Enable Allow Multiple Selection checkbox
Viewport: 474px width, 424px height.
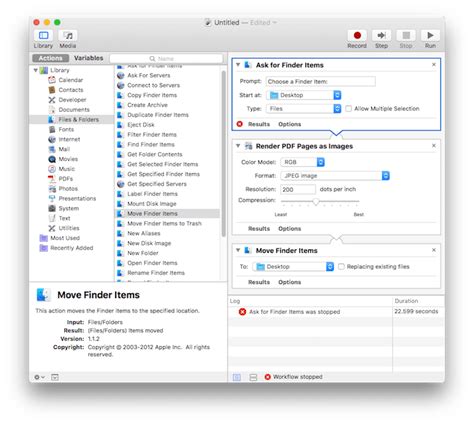[349, 109]
